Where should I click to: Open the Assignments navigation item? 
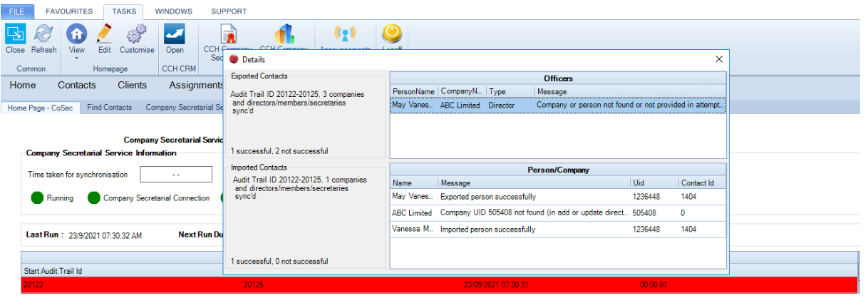[x=196, y=85]
